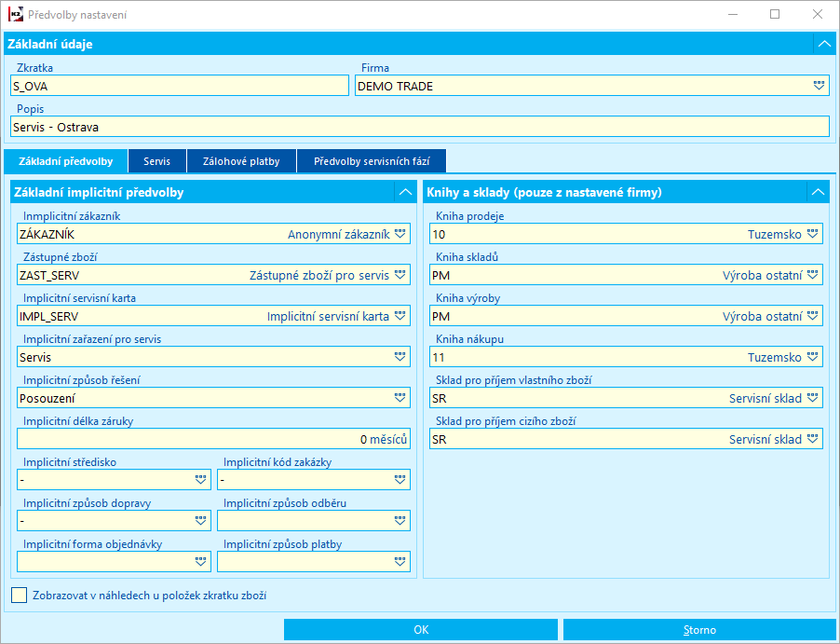Screen dimensions: 840x644
Task: Enable Zobrazovat v náhledech u položek zkratku zboží
Action: coord(20,596)
